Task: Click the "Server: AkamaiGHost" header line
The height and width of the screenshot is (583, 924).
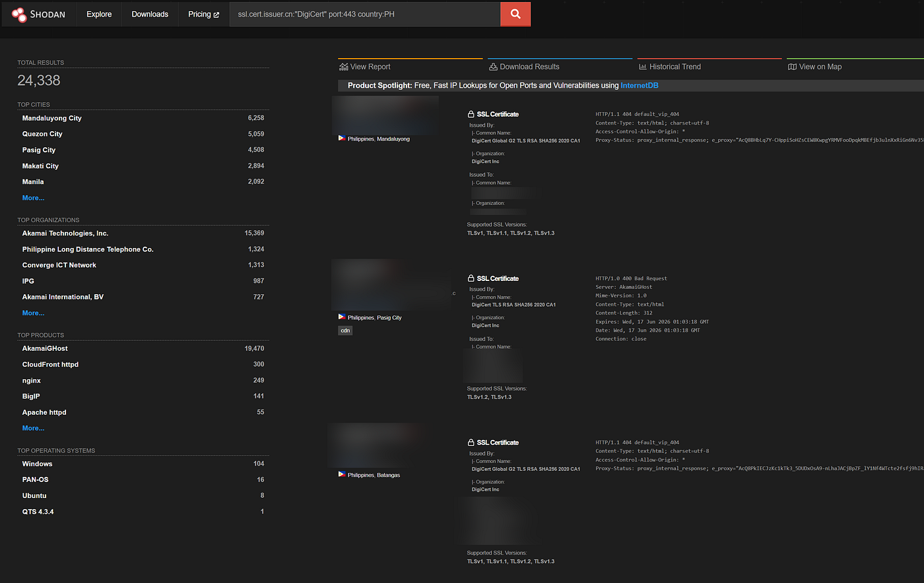Action: tap(624, 287)
